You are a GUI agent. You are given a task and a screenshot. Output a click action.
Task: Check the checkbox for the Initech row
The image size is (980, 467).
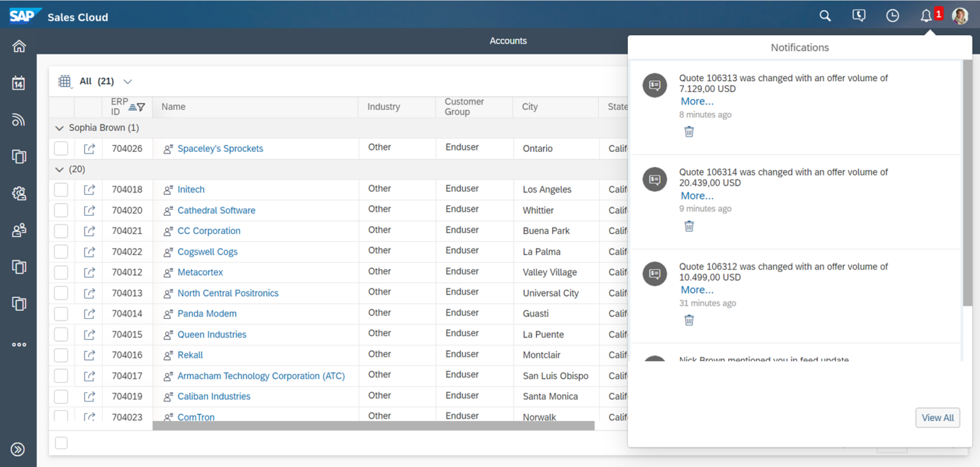[x=61, y=189]
